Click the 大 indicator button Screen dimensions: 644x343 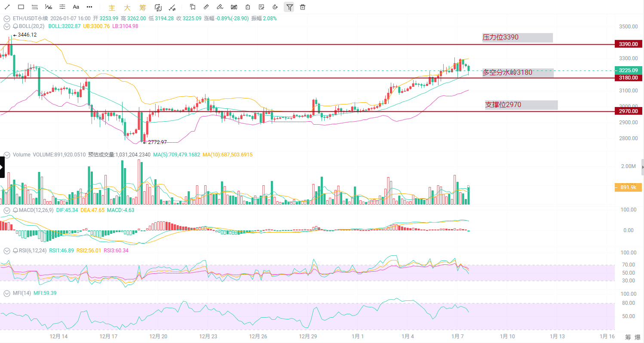(127, 7)
